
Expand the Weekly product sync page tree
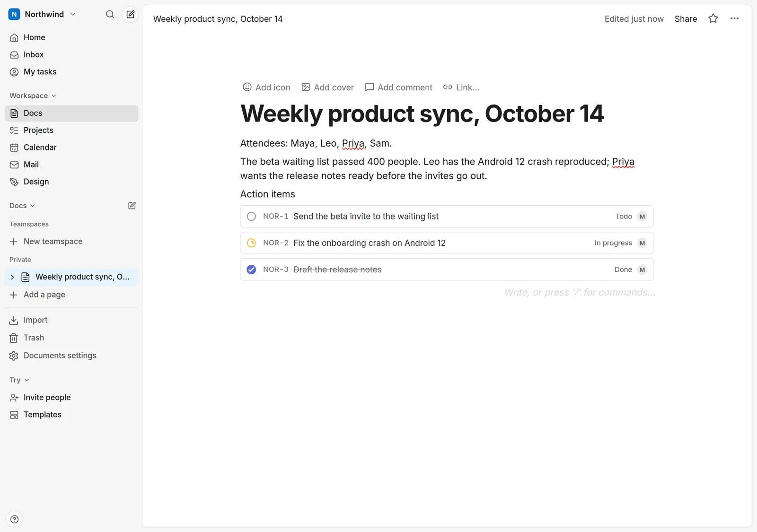(x=12, y=277)
